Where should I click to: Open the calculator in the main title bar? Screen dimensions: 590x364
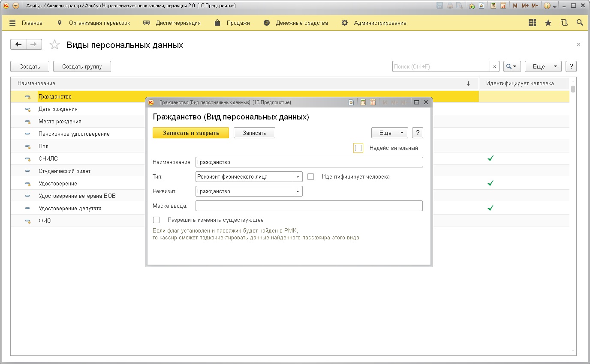tap(493, 6)
